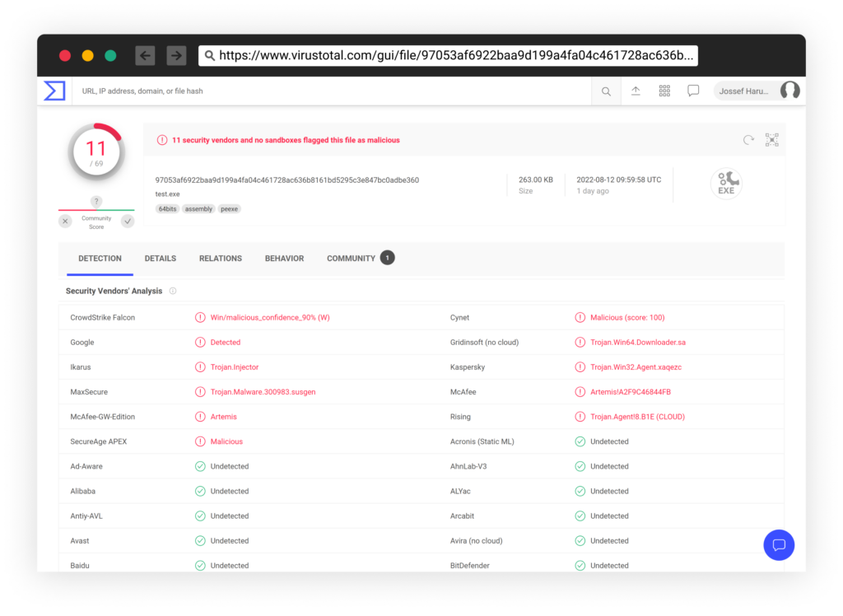Click the green check icon in Baidu row

pyautogui.click(x=200, y=566)
